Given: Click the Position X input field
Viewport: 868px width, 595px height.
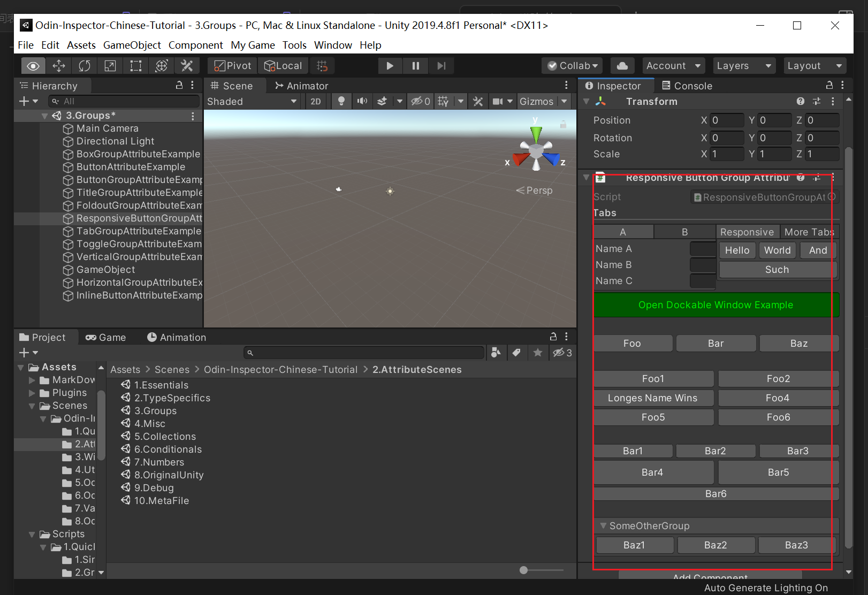Looking at the screenshot, I should point(727,120).
